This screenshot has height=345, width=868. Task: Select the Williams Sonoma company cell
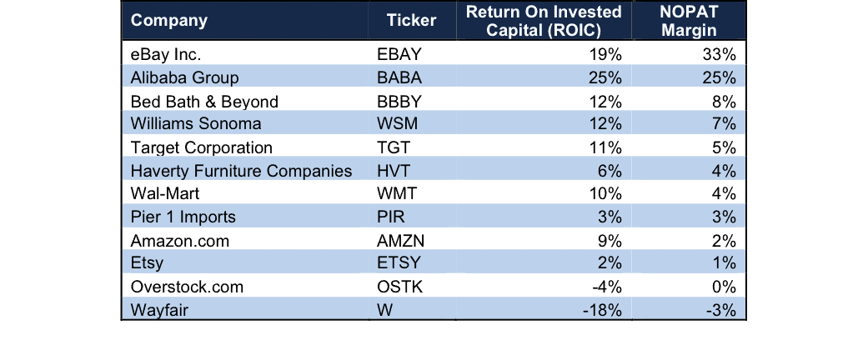click(195, 123)
